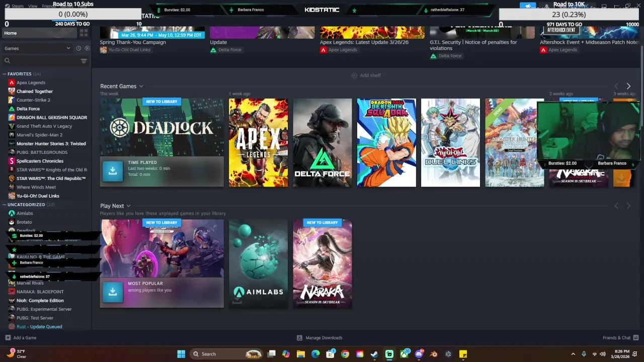Select Yu-Gi-Oh! Duel Links in sidebar list
Screen dimensions: 644x362
pos(38,196)
